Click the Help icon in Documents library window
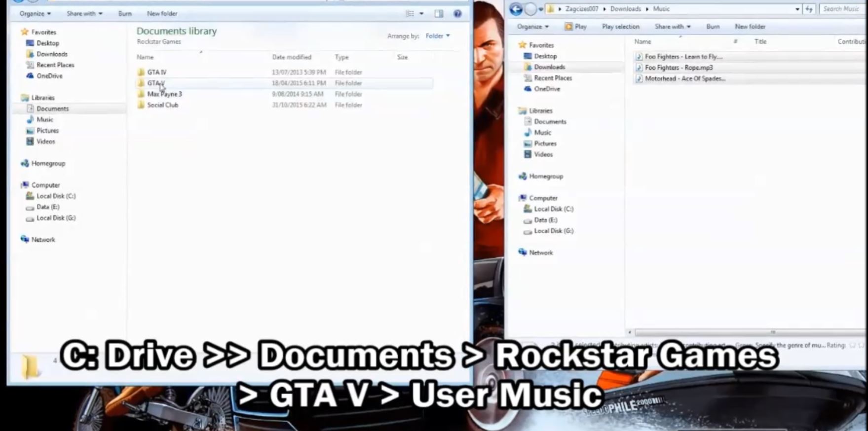Screen dimensions: 868x431 pos(457,13)
